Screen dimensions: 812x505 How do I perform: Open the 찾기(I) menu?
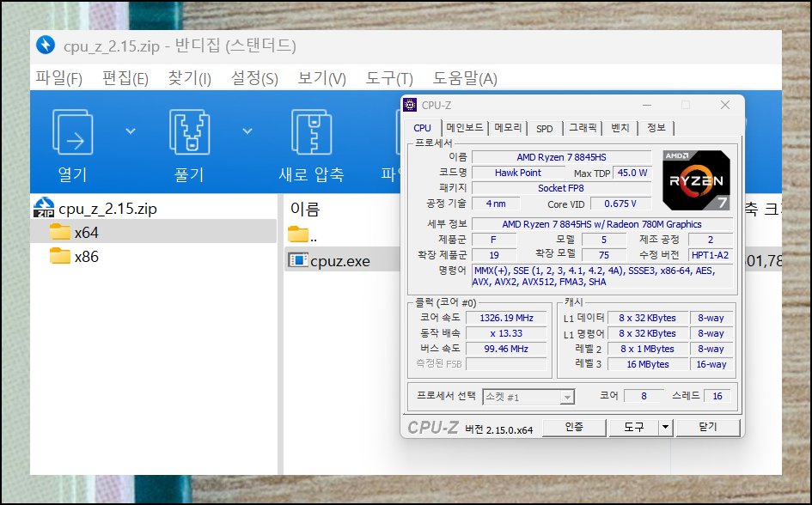tap(190, 79)
